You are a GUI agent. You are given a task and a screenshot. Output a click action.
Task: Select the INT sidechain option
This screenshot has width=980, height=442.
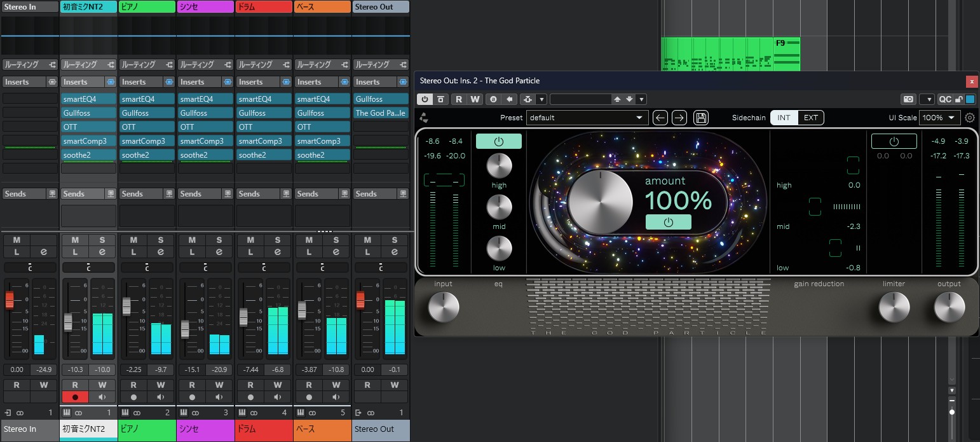(x=784, y=118)
